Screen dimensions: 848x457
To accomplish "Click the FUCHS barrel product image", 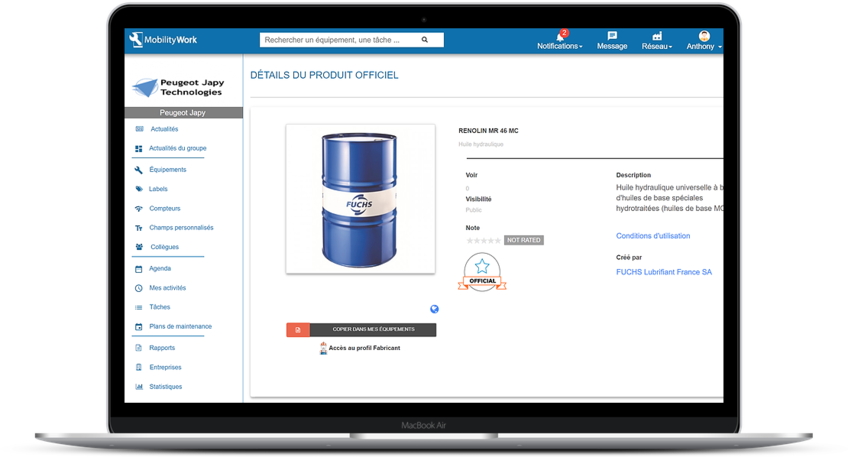I will [x=360, y=199].
